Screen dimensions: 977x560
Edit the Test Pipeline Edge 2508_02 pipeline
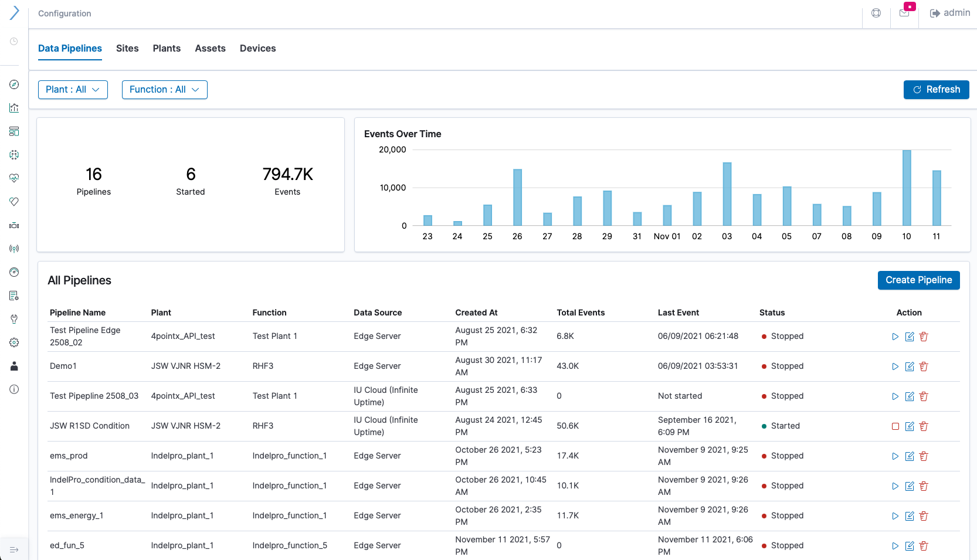(910, 337)
